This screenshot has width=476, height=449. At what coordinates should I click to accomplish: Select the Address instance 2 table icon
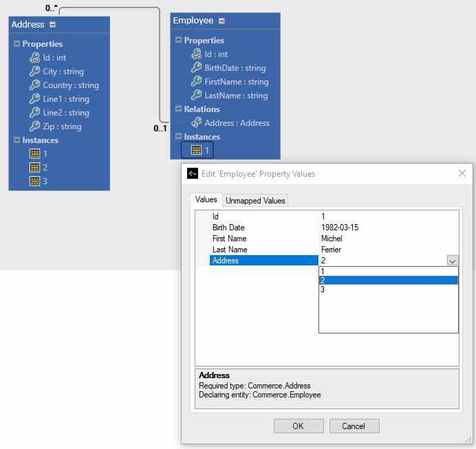coord(34,168)
